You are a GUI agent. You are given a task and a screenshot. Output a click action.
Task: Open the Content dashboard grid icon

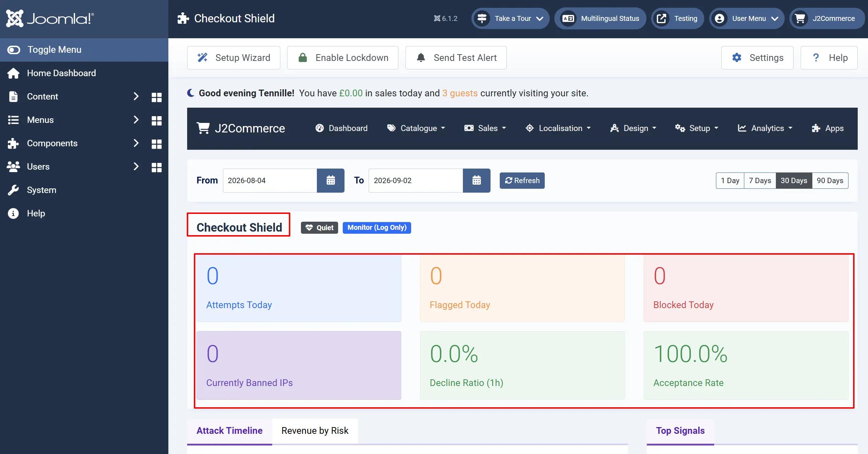coord(157,97)
